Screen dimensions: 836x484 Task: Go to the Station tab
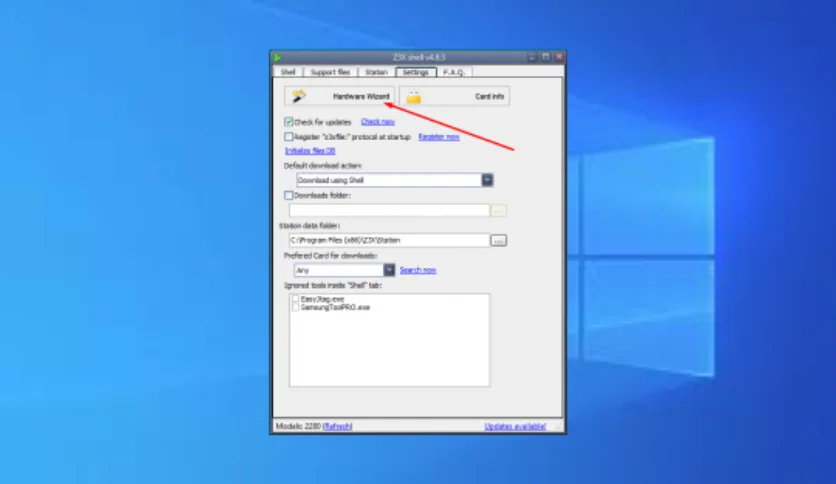[376, 72]
